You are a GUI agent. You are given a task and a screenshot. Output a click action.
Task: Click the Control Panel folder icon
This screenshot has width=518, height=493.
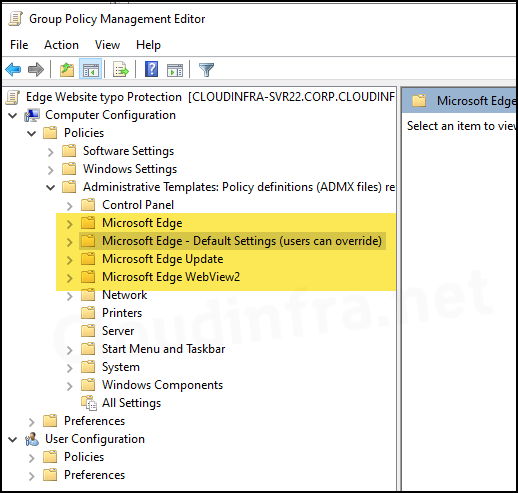coord(88,205)
